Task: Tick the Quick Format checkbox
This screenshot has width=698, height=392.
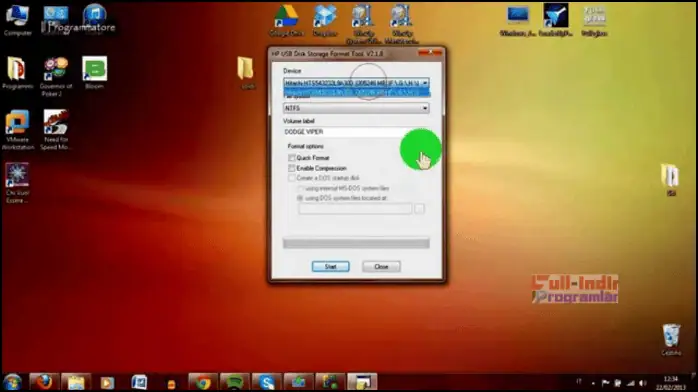Action: pyautogui.click(x=292, y=158)
